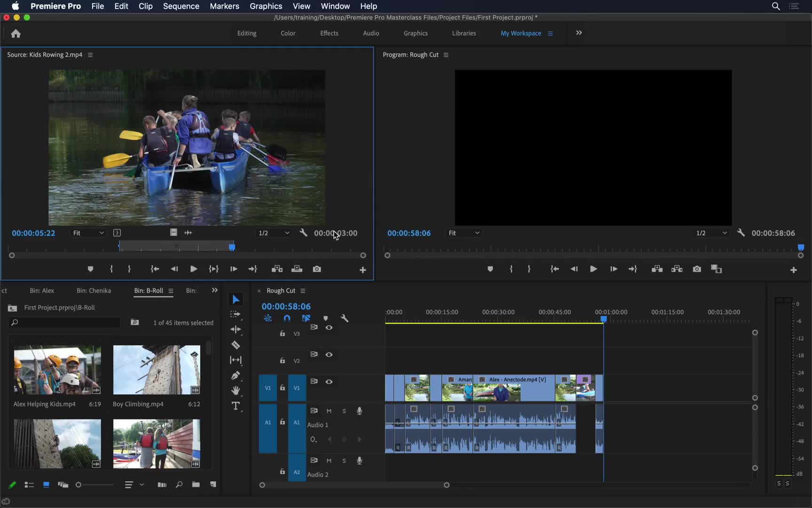Select the Selection tool arrow
The image size is (812, 508).
[236, 300]
